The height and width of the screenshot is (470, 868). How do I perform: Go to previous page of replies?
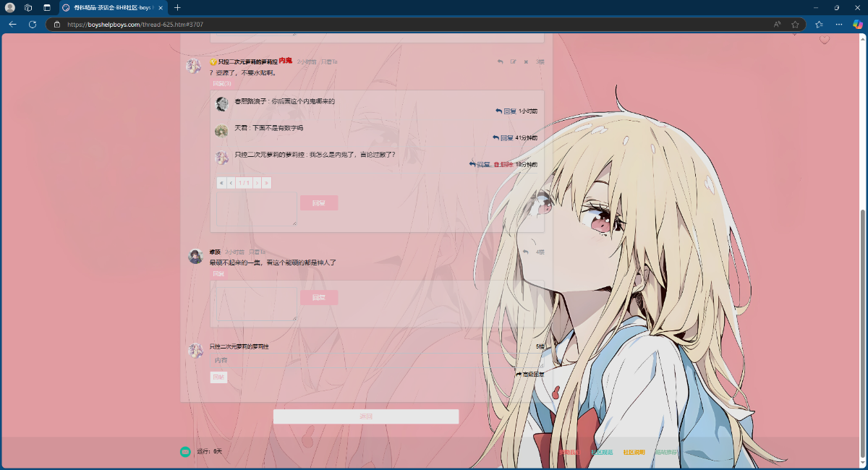(x=231, y=183)
